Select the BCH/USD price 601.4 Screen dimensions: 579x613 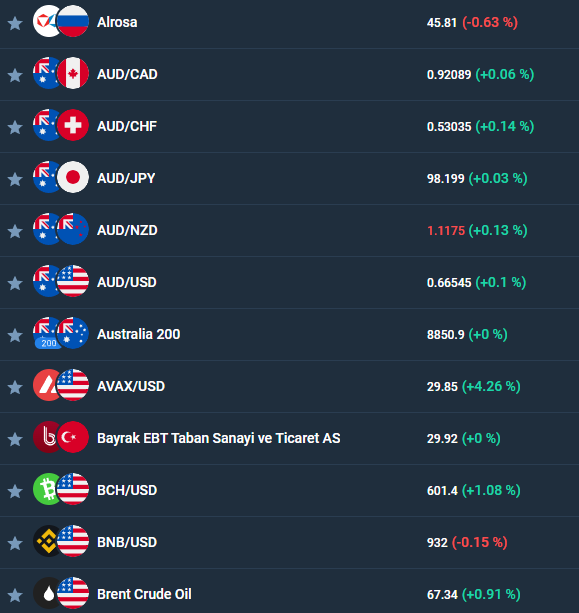point(442,491)
